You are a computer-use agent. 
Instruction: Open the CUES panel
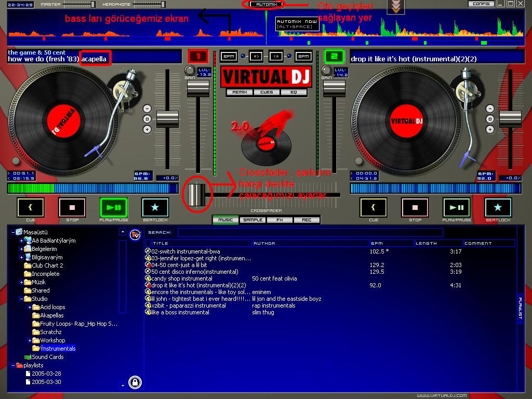(267, 92)
